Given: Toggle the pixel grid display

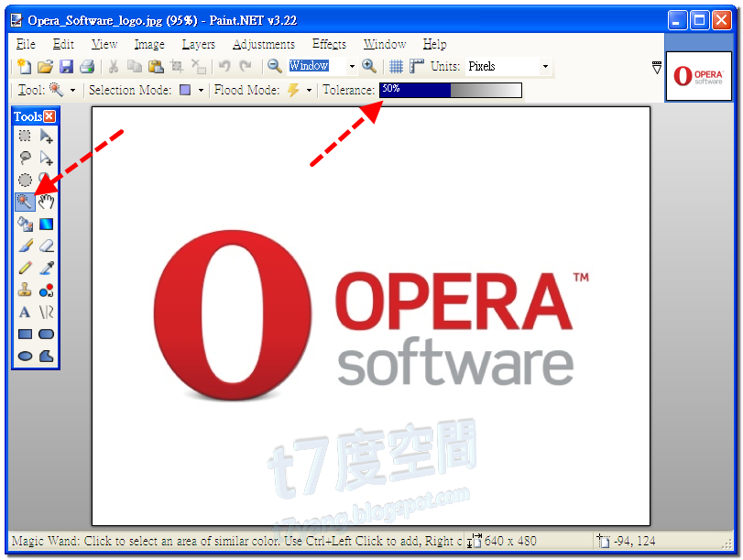Looking at the screenshot, I should click(396, 66).
